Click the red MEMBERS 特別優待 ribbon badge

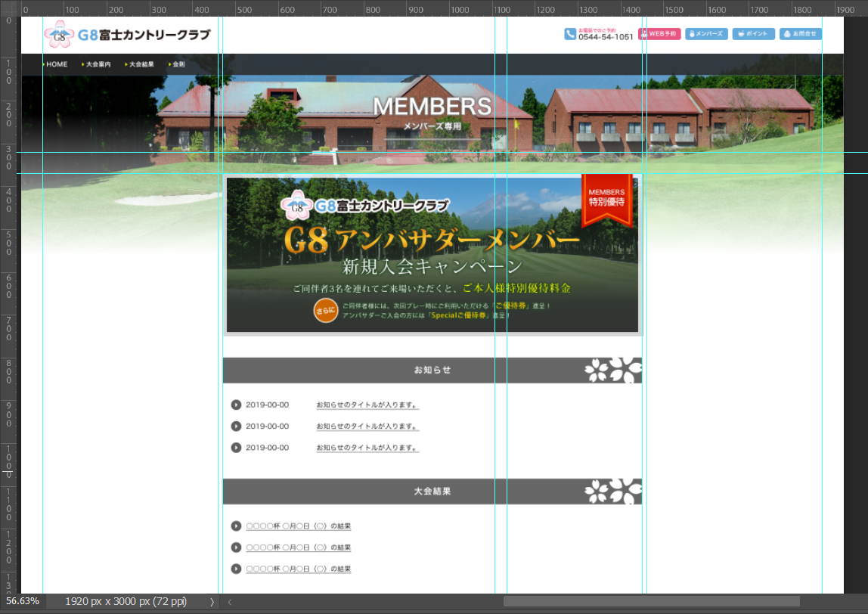click(606, 200)
